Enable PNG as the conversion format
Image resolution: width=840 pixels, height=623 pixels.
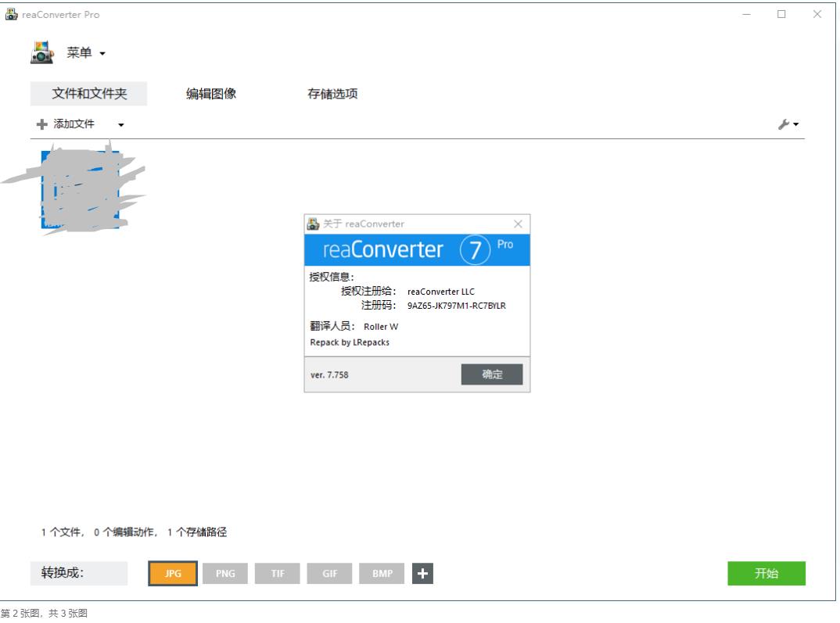click(224, 573)
